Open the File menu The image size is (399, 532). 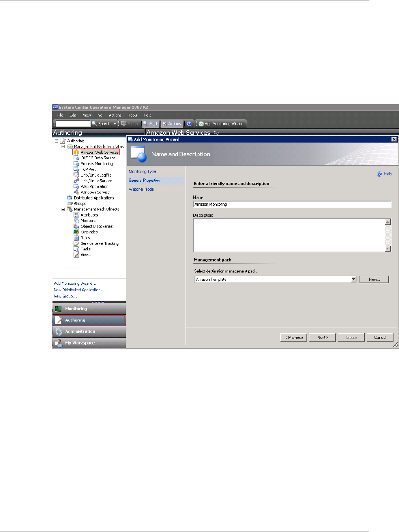(x=60, y=115)
